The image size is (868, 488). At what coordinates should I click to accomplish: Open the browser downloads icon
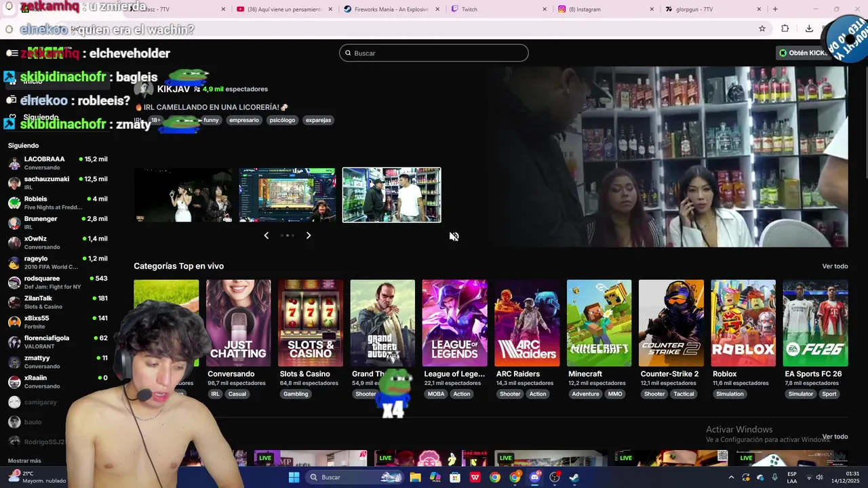(x=809, y=28)
